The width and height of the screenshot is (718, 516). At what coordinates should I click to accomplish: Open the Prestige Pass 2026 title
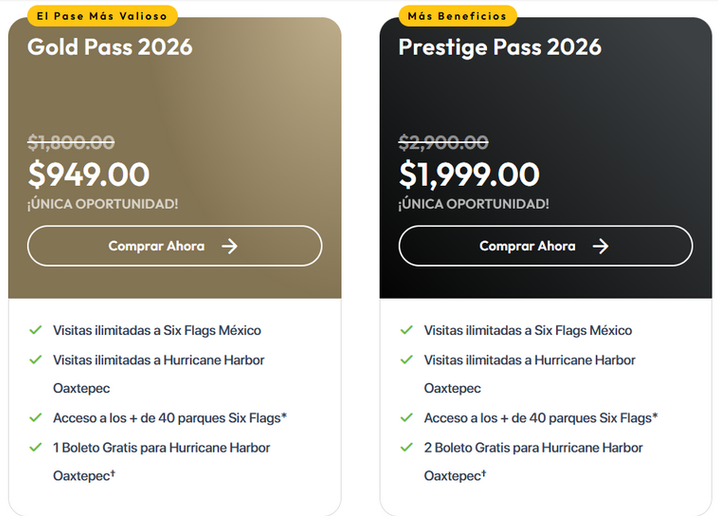pos(500,47)
